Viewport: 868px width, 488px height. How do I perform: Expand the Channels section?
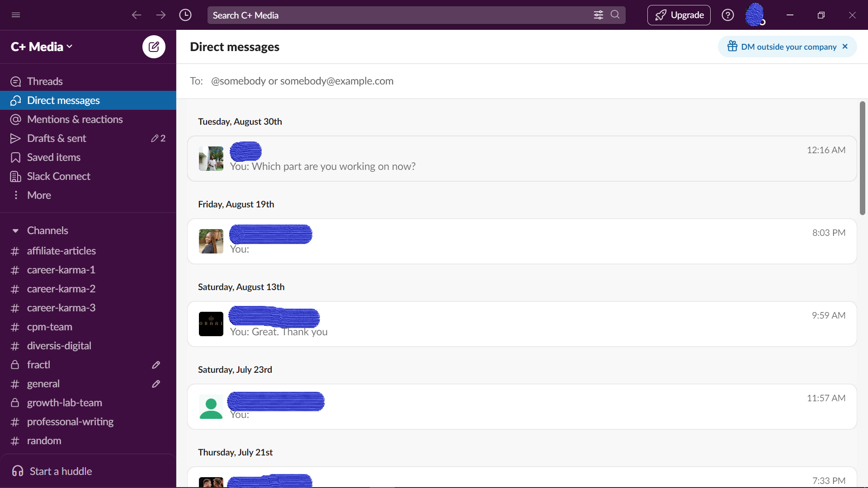(x=15, y=230)
